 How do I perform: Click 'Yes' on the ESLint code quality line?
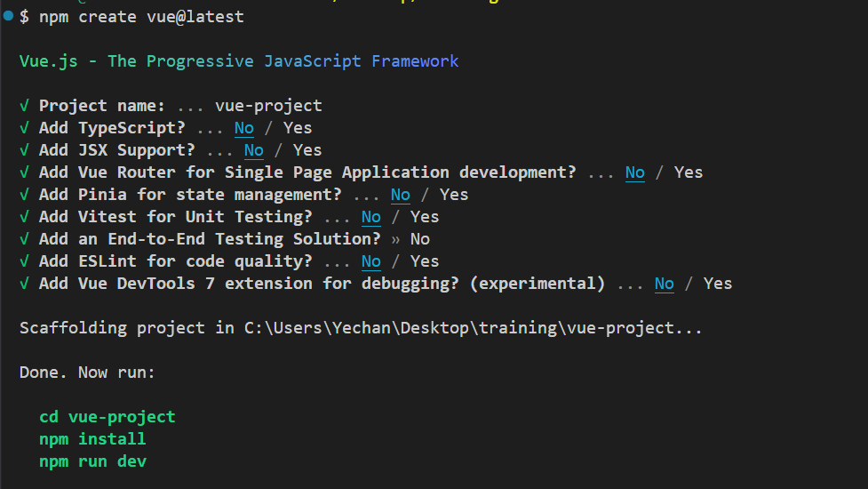pyautogui.click(x=425, y=261)
